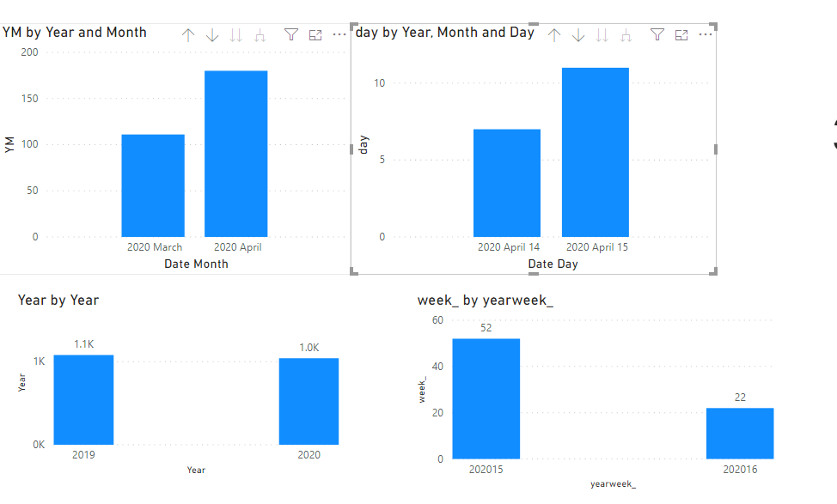837x504 pixels.
Task: Open filter icon on YM chart
Action: [x=291, y=35]
